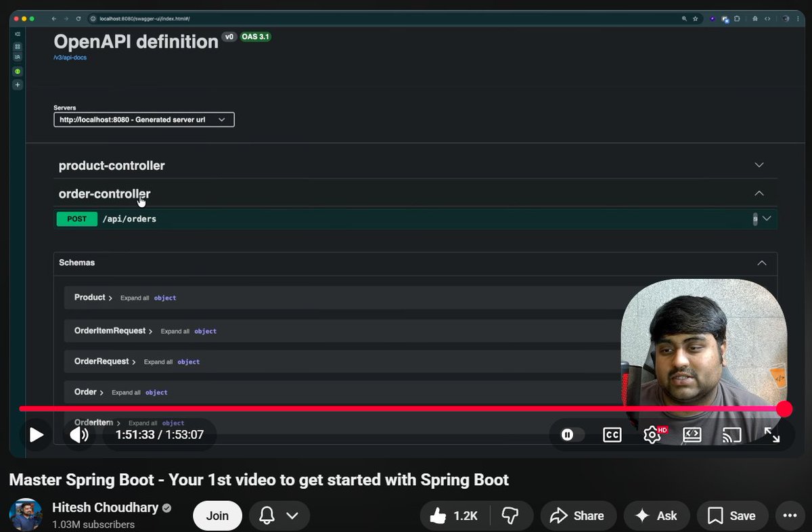Bookmark the page with star icon
This screenshot has height=532, width=812.
(x=695, y=19)
